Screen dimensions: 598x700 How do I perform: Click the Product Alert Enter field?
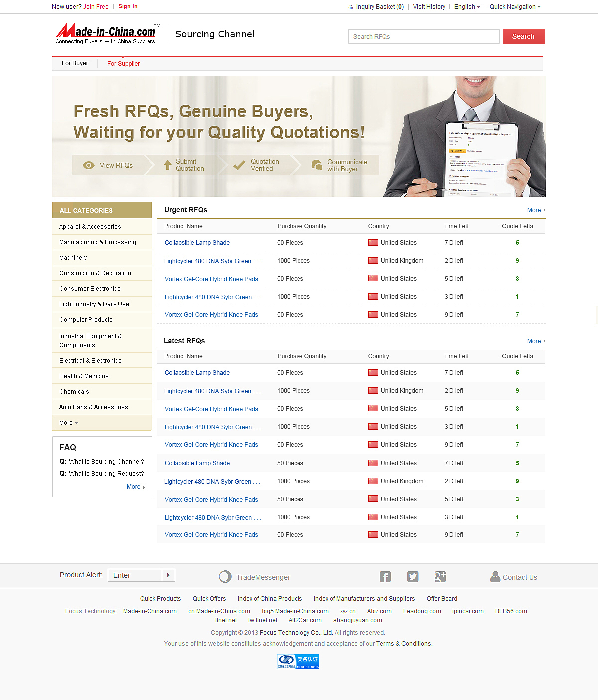(135, 575)
